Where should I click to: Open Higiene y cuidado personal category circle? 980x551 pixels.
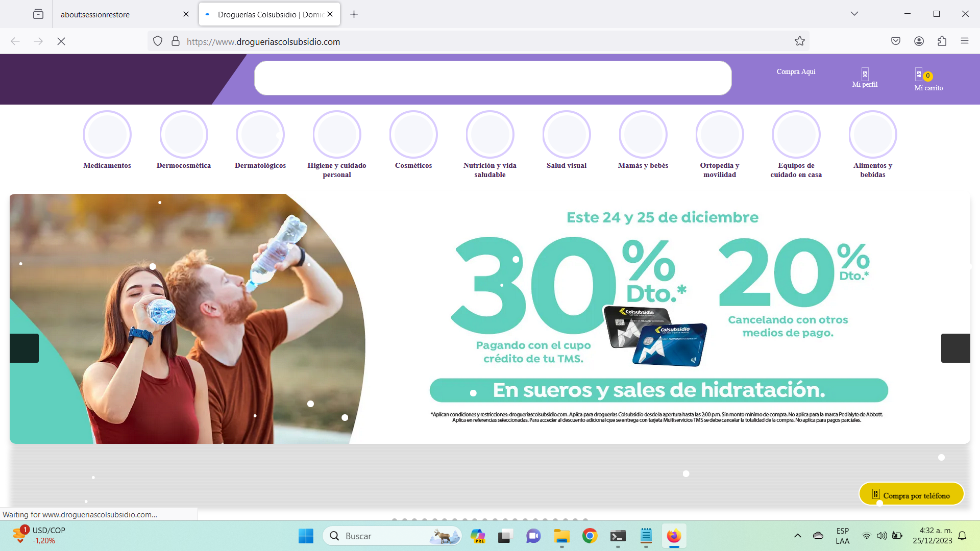pos(337,134)
